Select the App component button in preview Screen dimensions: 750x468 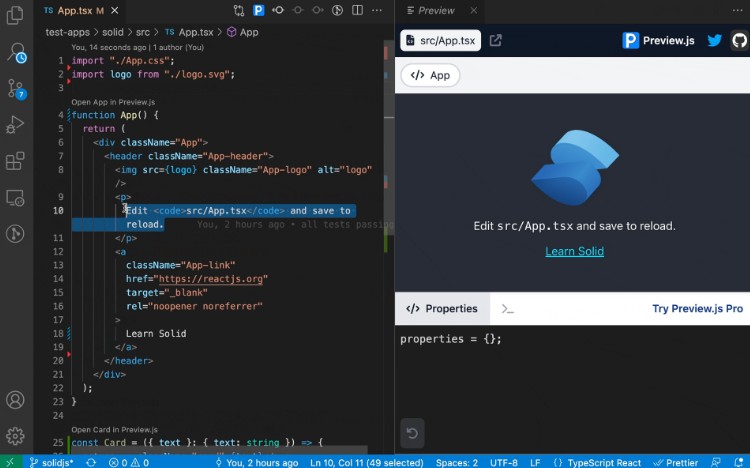tap(430, 75)
